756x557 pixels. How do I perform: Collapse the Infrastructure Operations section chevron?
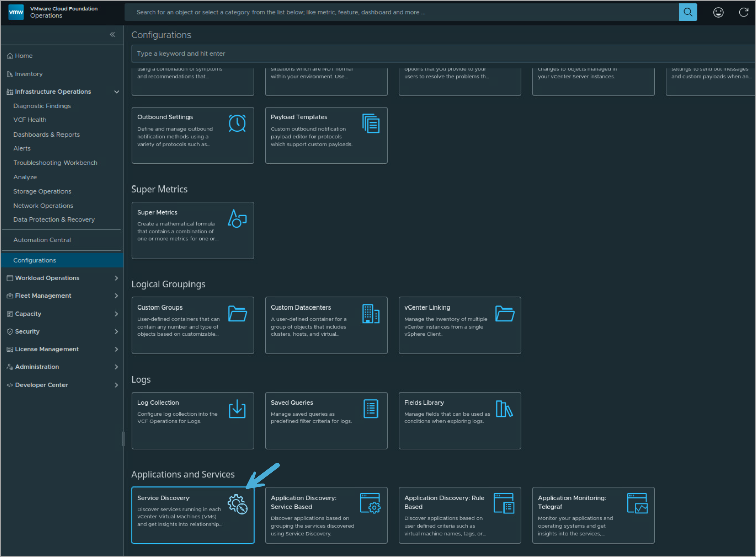pyautogui.click(x=117, y=92)
